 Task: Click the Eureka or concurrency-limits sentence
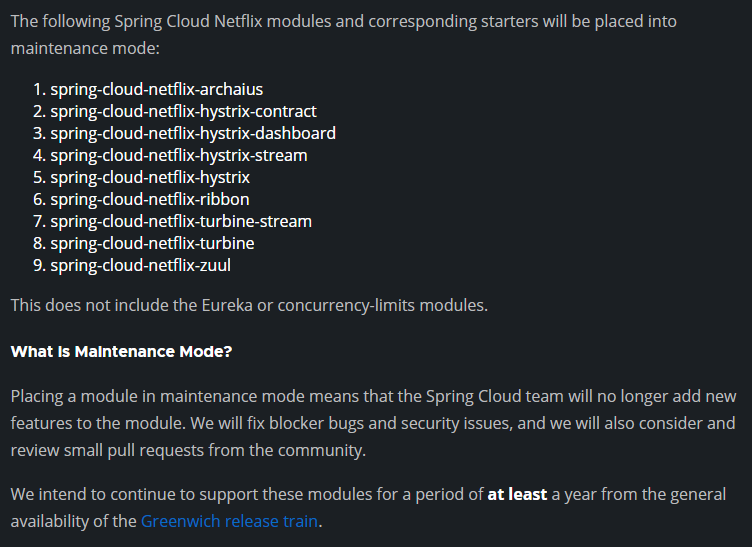click(249, 305)
